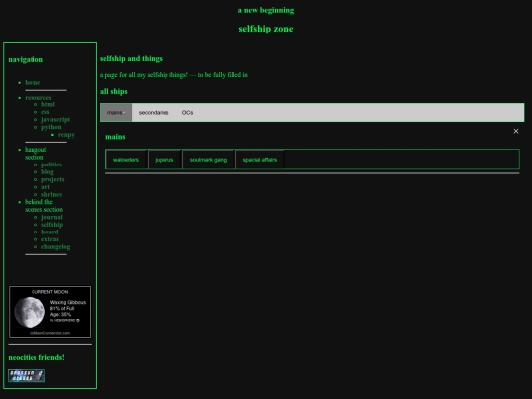The height and width of the screenshot is (399, 532).
Task: Close the mains panel with the X
Action: coord(515,131)
